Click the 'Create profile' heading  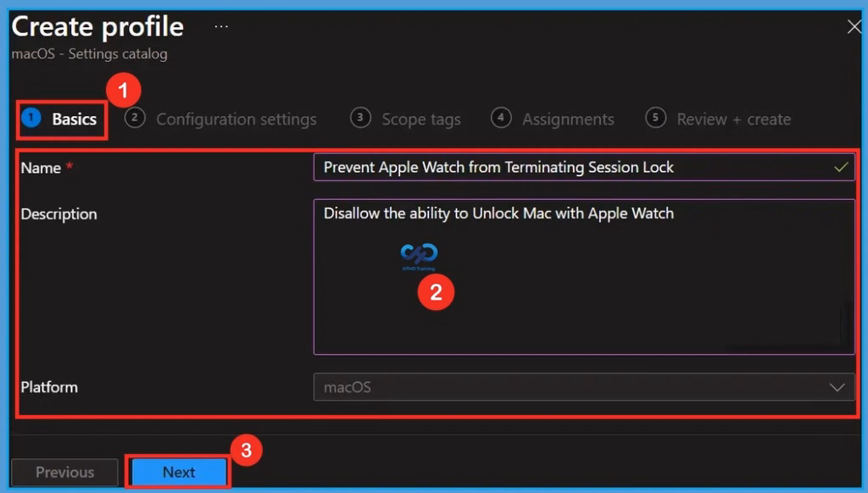(x=97, y=26)
